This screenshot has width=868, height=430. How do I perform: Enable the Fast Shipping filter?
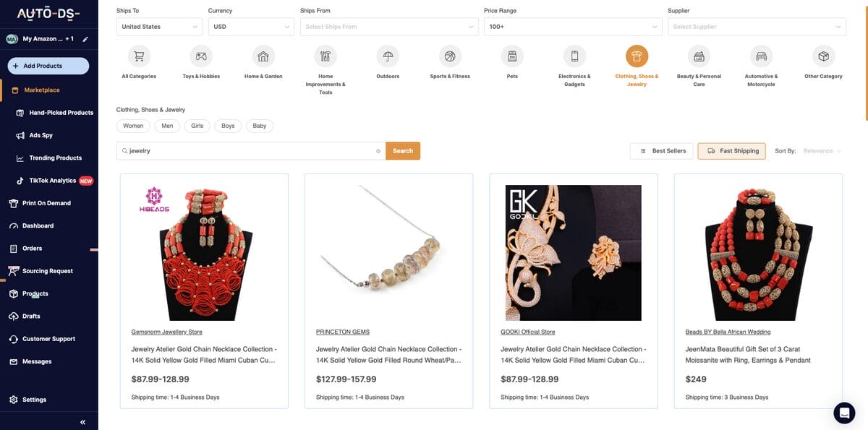[731, 150]
